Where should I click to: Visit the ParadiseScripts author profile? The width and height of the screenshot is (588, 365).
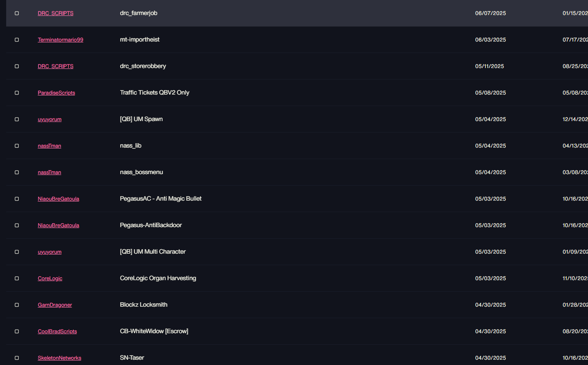(57, 93)
